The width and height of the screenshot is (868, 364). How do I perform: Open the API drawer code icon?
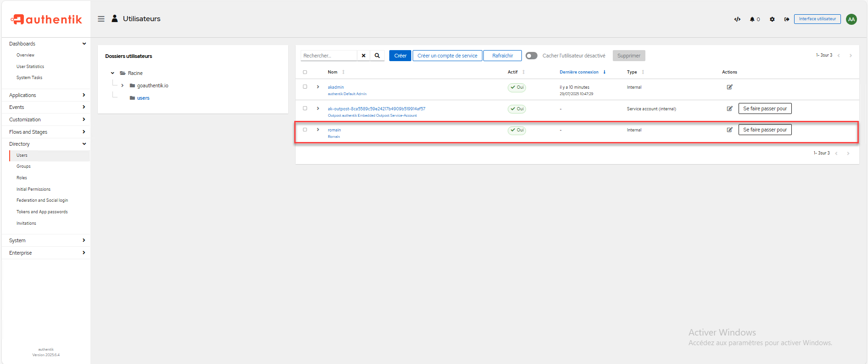(x=737, y=19)
